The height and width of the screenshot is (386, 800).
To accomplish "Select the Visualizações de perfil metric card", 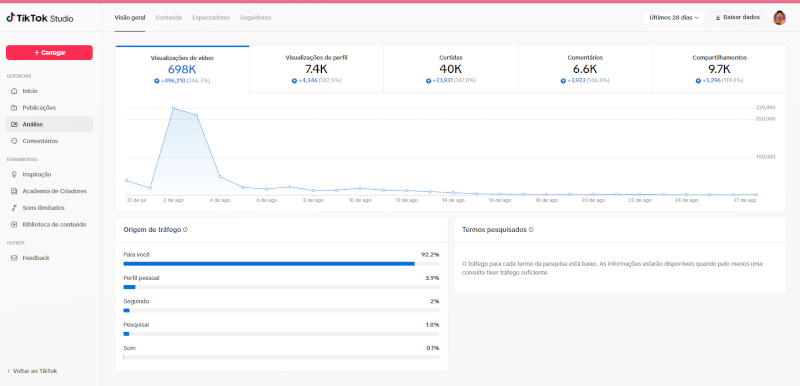I will point(316,69).
